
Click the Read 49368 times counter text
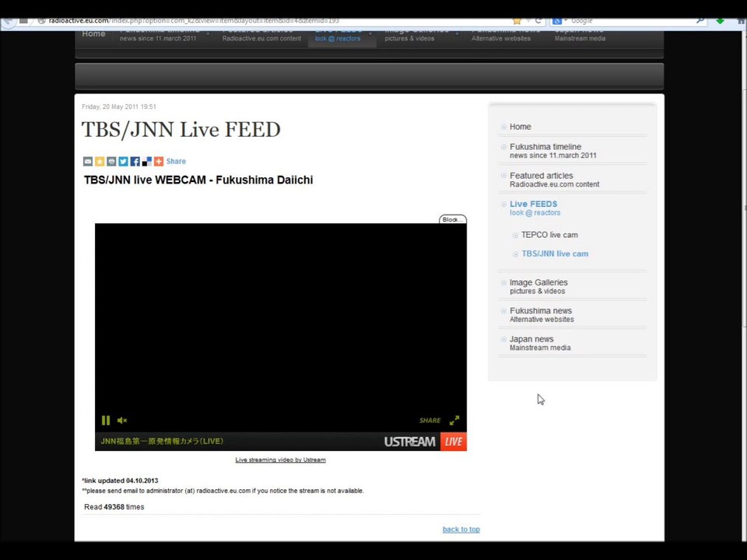tap(114, 506)
